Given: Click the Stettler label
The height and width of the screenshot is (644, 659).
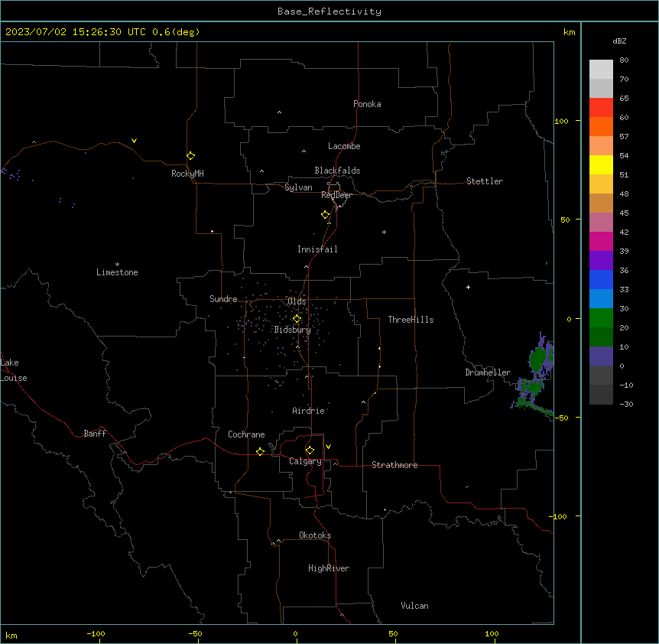Looking at the screenshot, I should [x=485, y=181].
